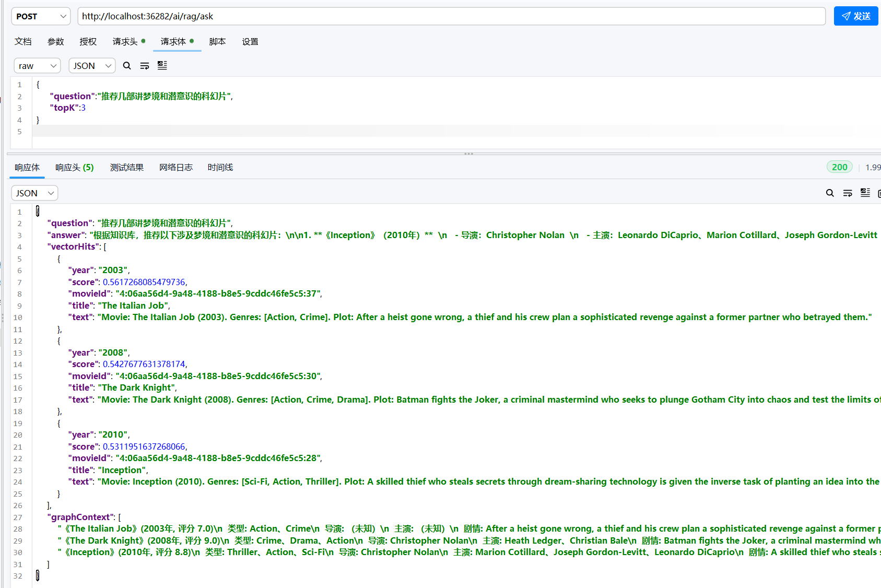This screenshot has height=588, width=881.
Task: Switch to the 测试结果 tab
Action: pos(127,168)
